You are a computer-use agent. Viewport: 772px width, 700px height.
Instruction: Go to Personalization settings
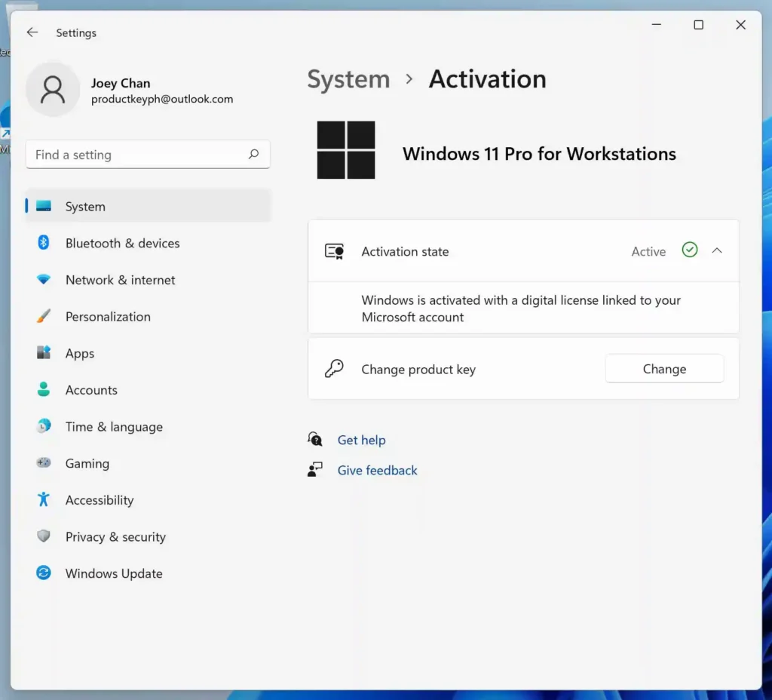coord(149,316)
